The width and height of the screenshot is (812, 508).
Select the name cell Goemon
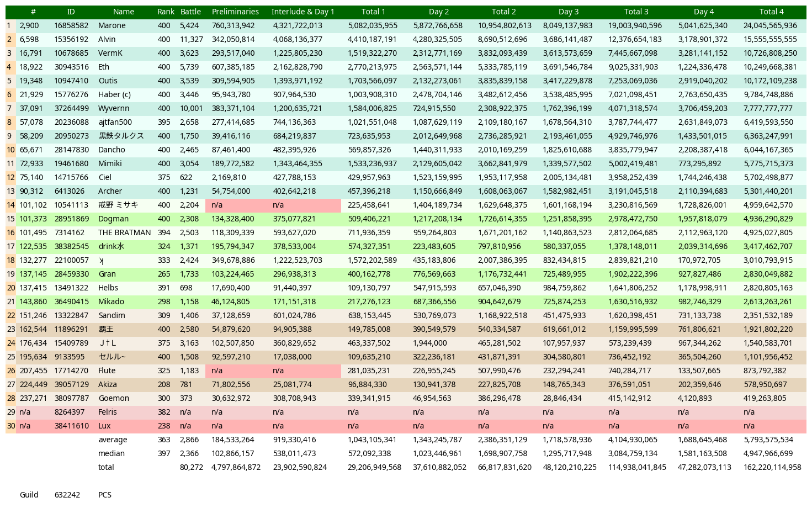[114, 398]
